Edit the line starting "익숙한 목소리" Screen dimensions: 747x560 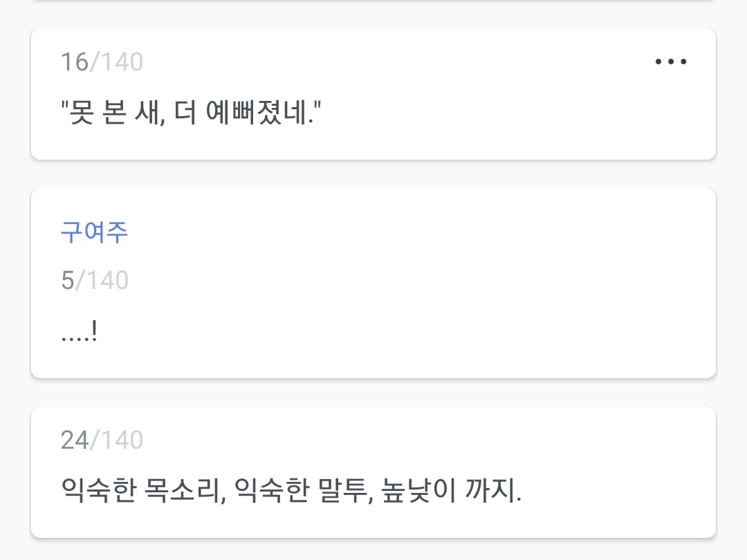pyautogui.click(x=290, y=492)
